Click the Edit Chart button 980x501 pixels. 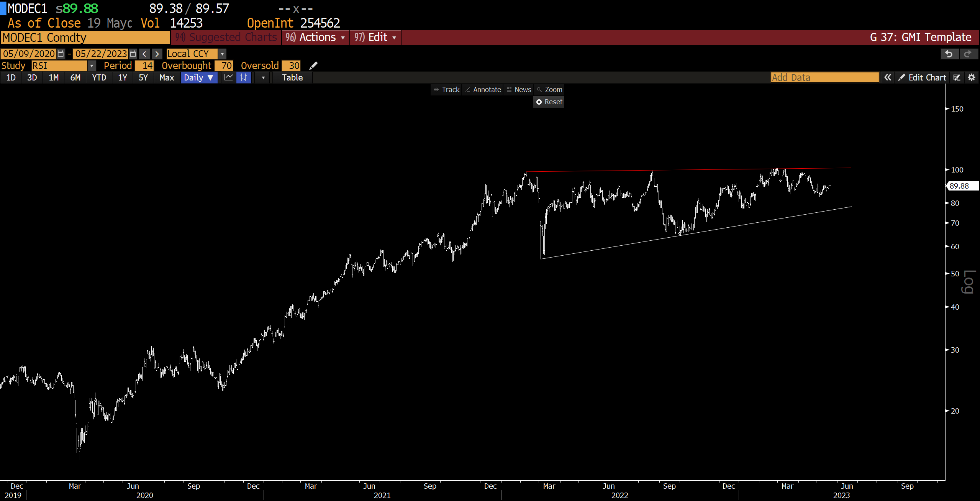(922, 77)
